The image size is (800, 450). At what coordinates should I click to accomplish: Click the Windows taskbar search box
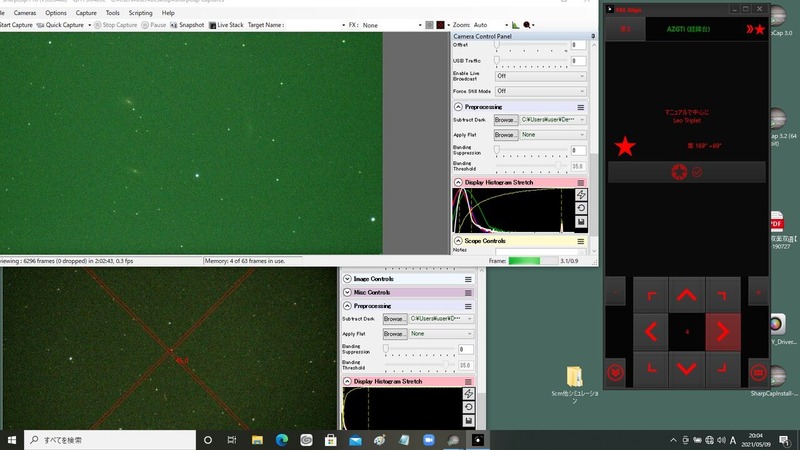[x=110, y=440]
